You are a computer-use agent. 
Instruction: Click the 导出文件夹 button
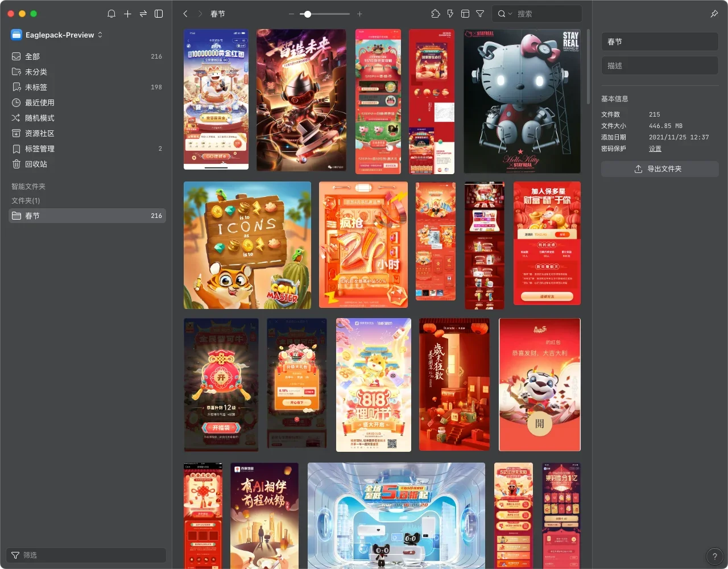pyautogui.click(x=660, y=169)
